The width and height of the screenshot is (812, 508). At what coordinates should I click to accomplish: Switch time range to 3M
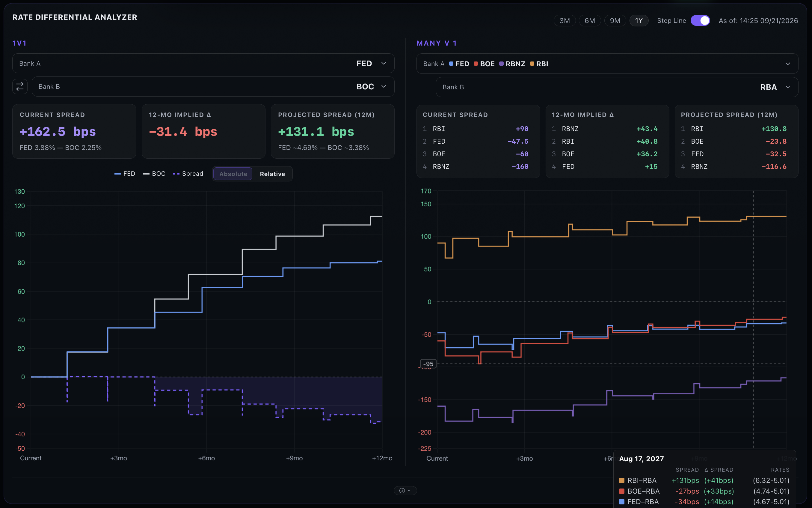point(565,20)
